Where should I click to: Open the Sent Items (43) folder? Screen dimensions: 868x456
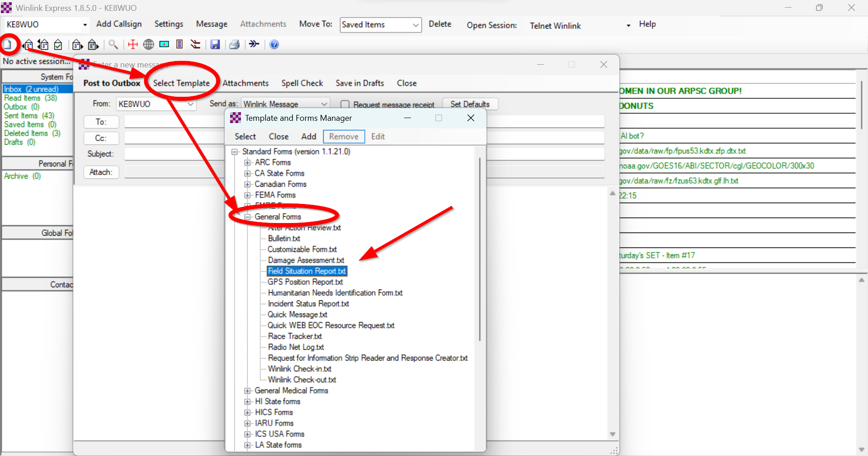(x=29, y=116)
